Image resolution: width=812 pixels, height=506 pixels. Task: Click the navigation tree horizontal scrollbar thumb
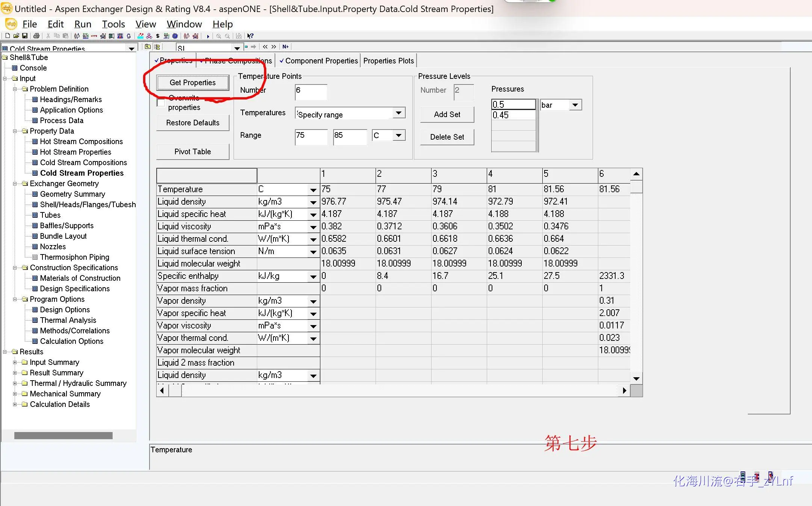63,435
